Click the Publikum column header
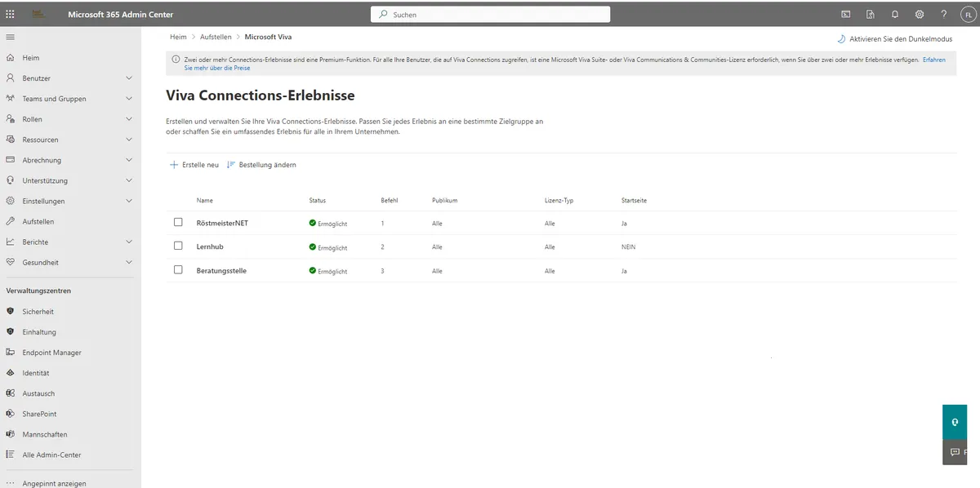The width and height of the screenshot is (980, 488). tap(444, 201)
